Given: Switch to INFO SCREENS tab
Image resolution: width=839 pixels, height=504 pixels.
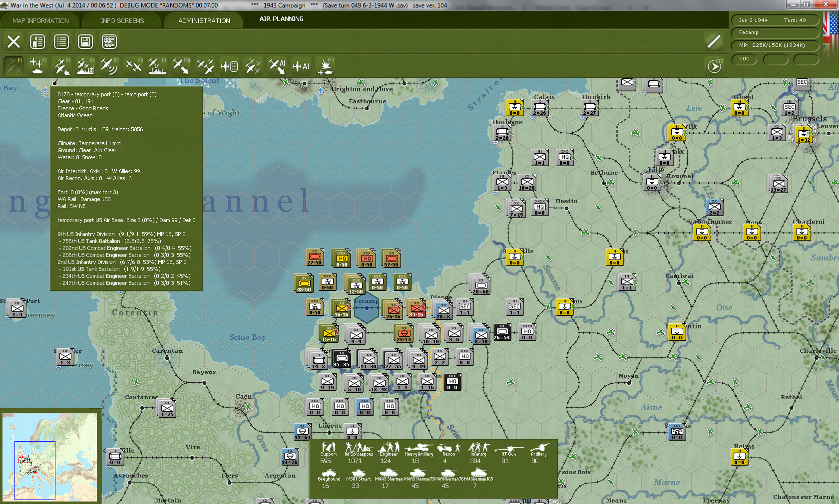Looking at the screenshot, I should pyautogui.click(x=122, y=20).
